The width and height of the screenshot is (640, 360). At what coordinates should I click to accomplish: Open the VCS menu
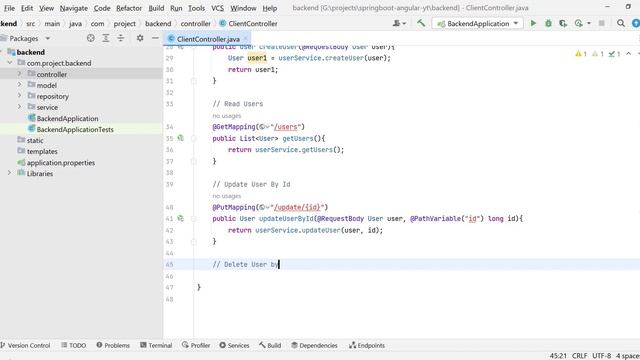click(x=217, y=8)
